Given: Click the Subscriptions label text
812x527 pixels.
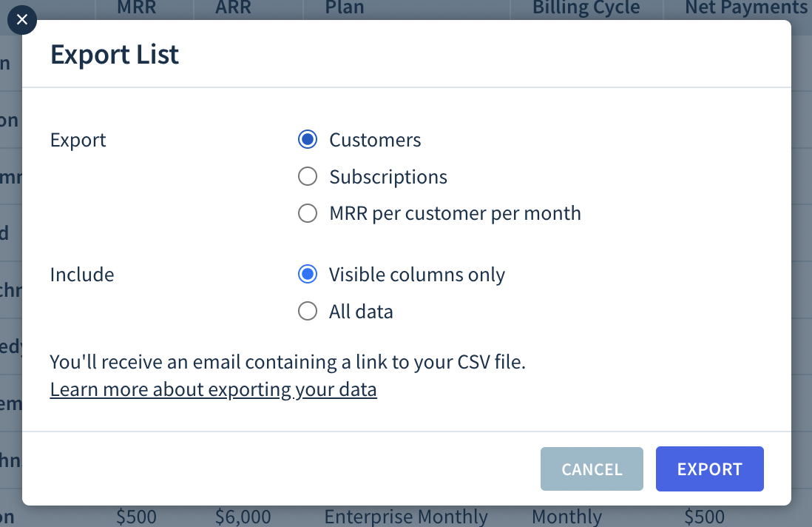Looking at the screenshot, I should click(x=388, y=177).
